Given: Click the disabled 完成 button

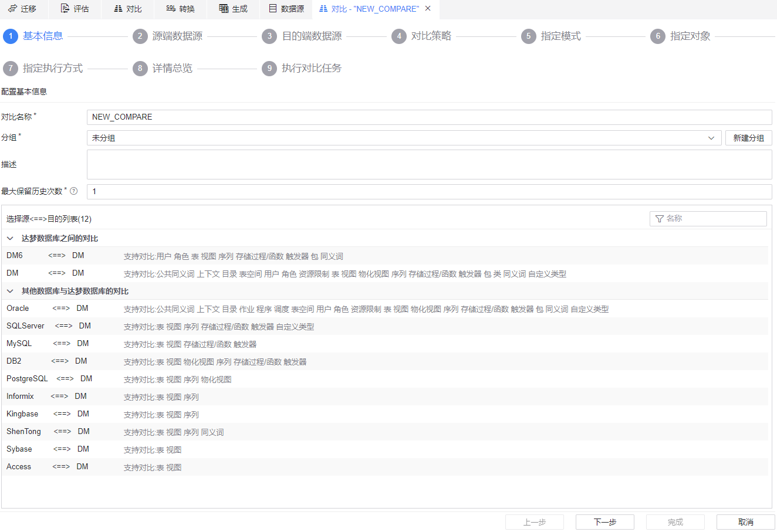Looking at the screenshot, I should pos(675,522).
